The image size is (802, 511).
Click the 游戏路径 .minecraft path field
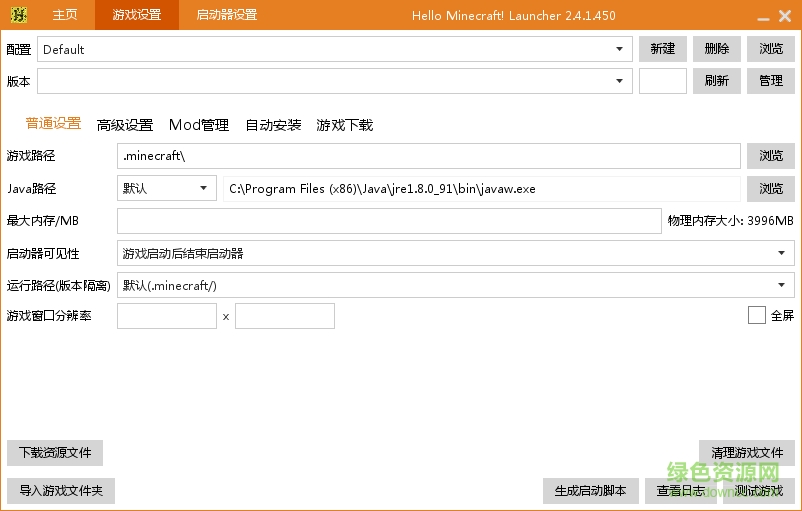428,156
